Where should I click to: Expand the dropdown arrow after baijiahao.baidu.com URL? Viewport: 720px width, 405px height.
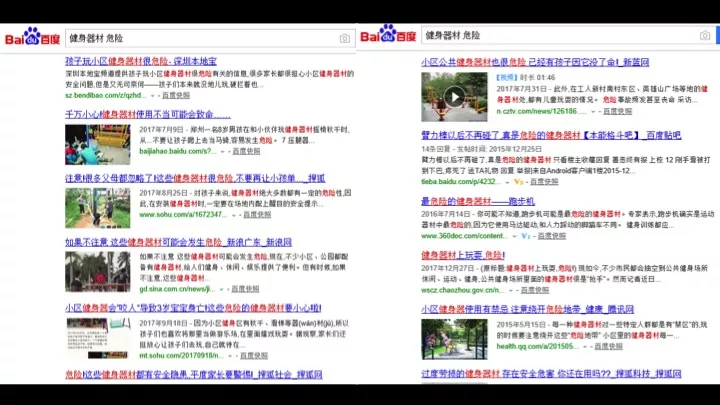pos(223,152)
